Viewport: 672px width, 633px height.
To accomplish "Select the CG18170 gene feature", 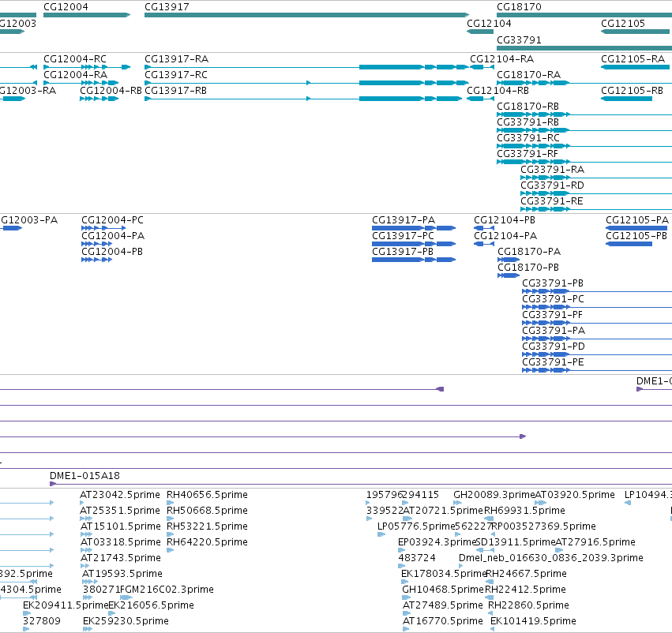I will (584, 15).
